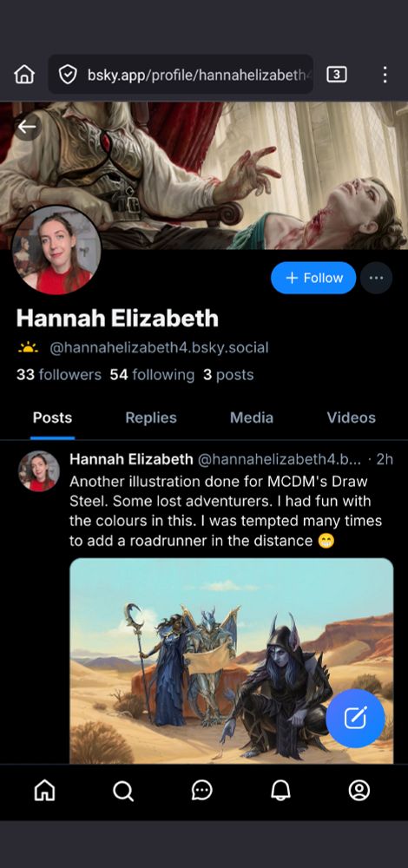Open Chat messages from bottom bar

click(x=202, y=790)
